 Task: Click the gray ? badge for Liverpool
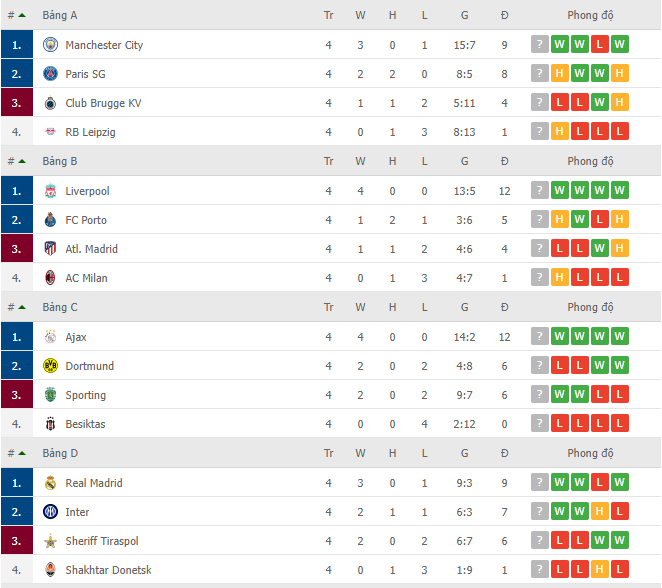coord(540,190)
